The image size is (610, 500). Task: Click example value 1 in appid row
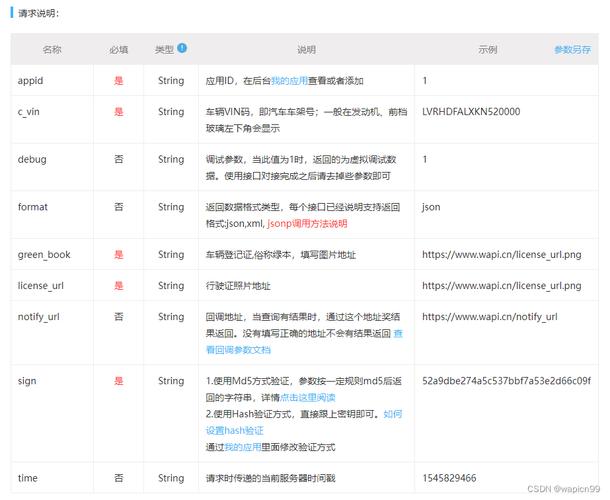point(425,81)
